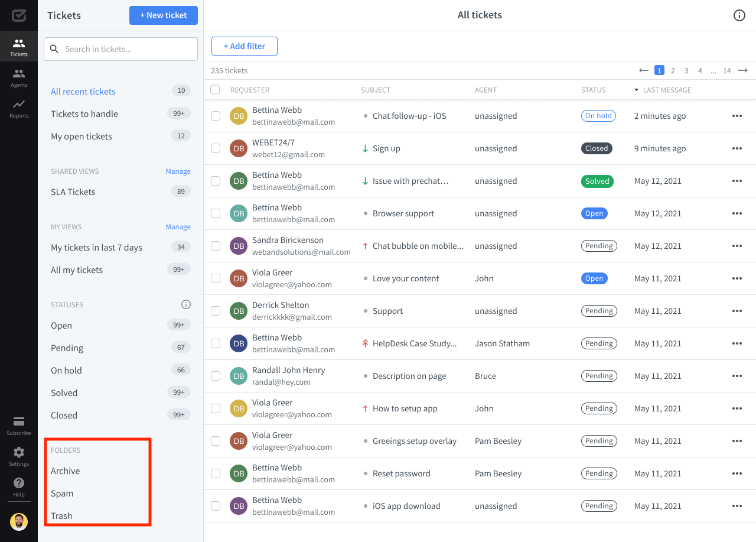This screenshot has width=756, height=542.
Task: Click the HelpDesk logo icon
Action: click(x=19, y=15)
